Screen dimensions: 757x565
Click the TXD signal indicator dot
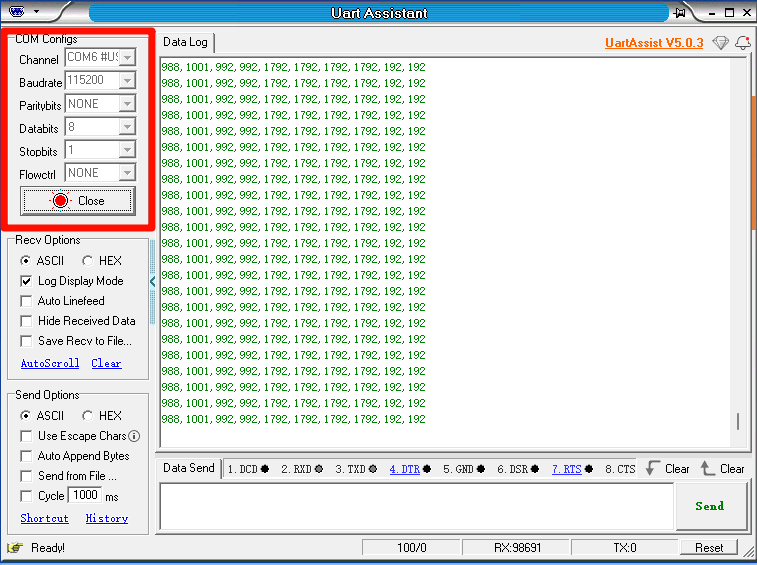pyautogui.click(x=373, y=469)
